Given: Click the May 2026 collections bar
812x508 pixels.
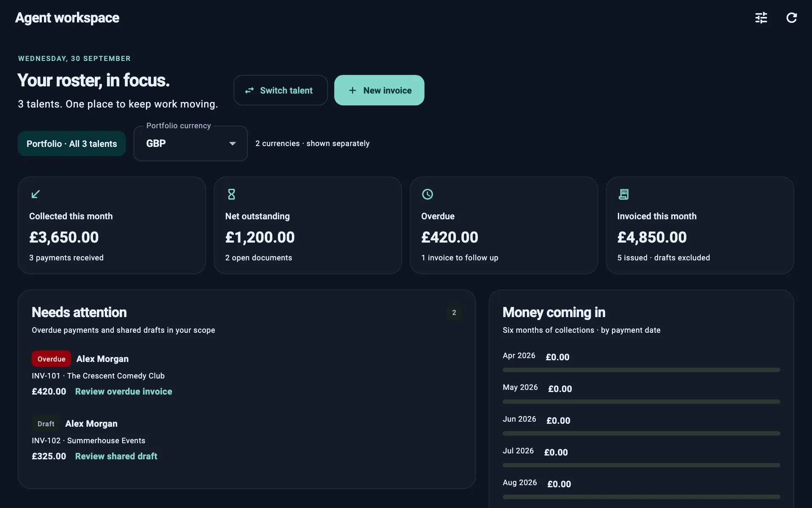Looking at the screenshot, I should 641,402.
